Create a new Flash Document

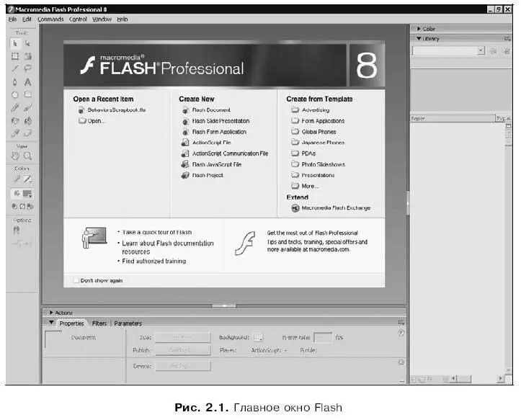click(x=210, y=110)
